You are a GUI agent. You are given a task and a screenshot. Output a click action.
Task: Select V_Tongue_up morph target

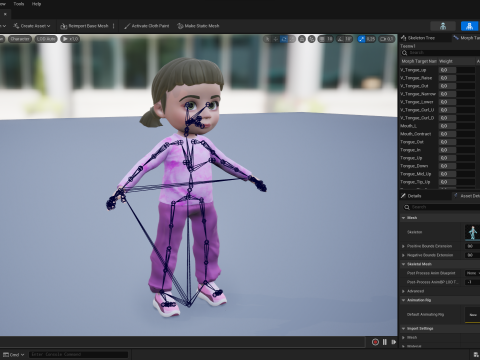coord(413,70)
